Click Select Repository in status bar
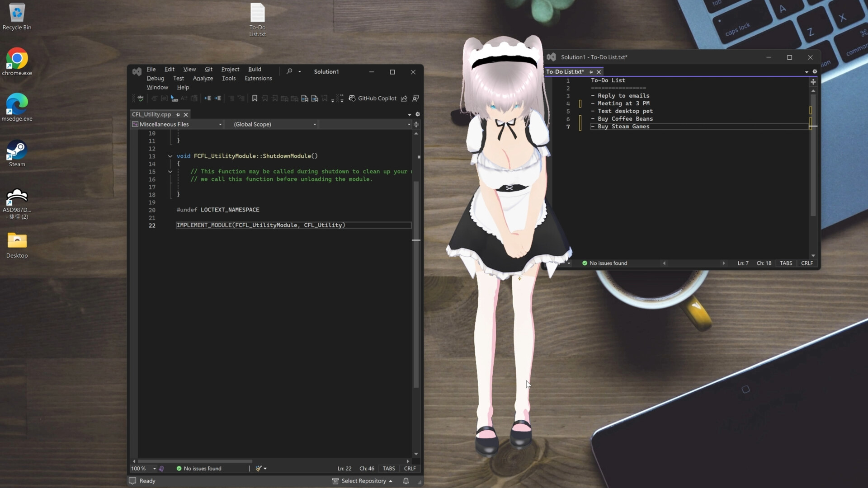 pos(362,481)
